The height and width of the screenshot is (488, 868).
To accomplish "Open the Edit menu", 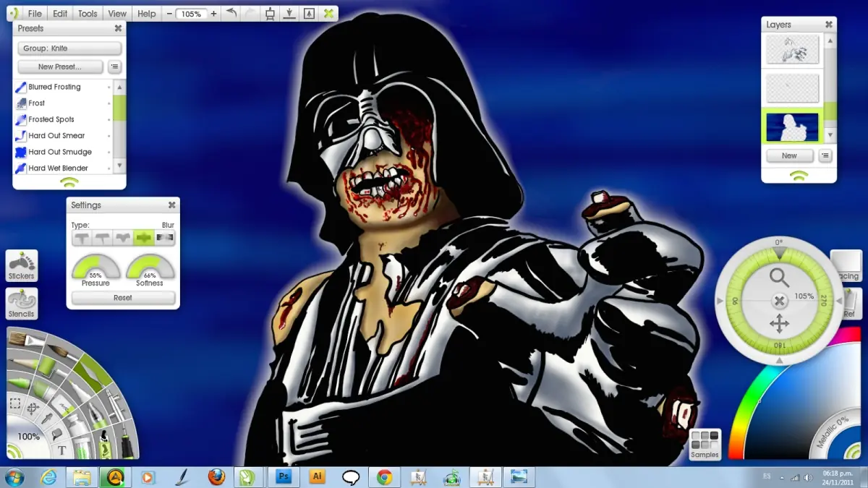I will click(60, 14).
